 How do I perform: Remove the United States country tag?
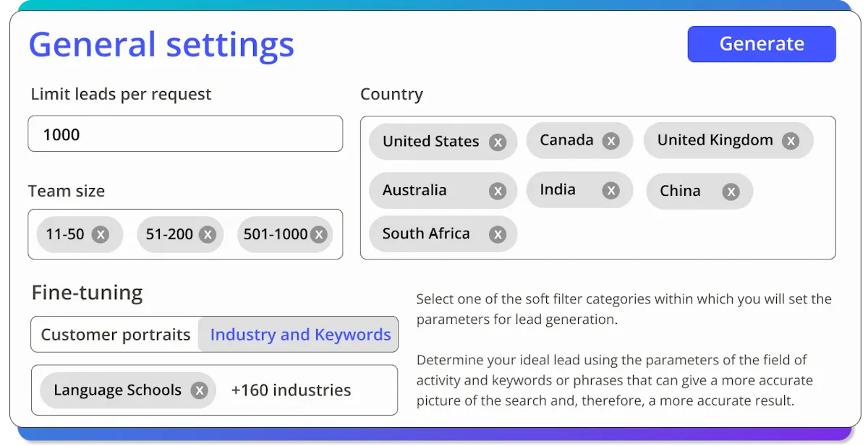pos(497,142)
